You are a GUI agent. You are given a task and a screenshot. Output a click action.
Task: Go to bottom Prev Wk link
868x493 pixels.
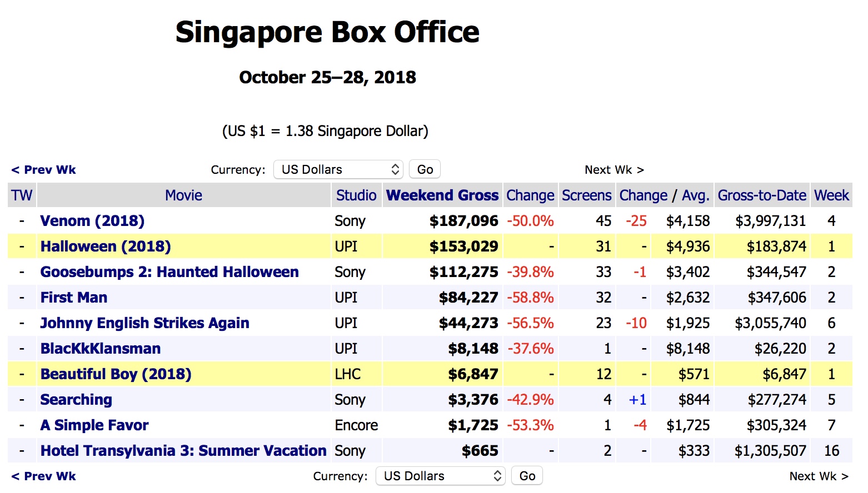(44, 476)
